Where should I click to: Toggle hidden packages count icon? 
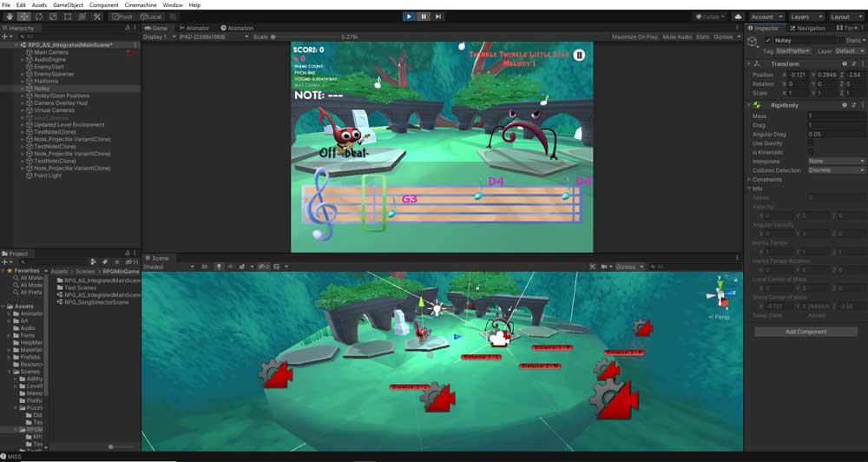[132, 262]
